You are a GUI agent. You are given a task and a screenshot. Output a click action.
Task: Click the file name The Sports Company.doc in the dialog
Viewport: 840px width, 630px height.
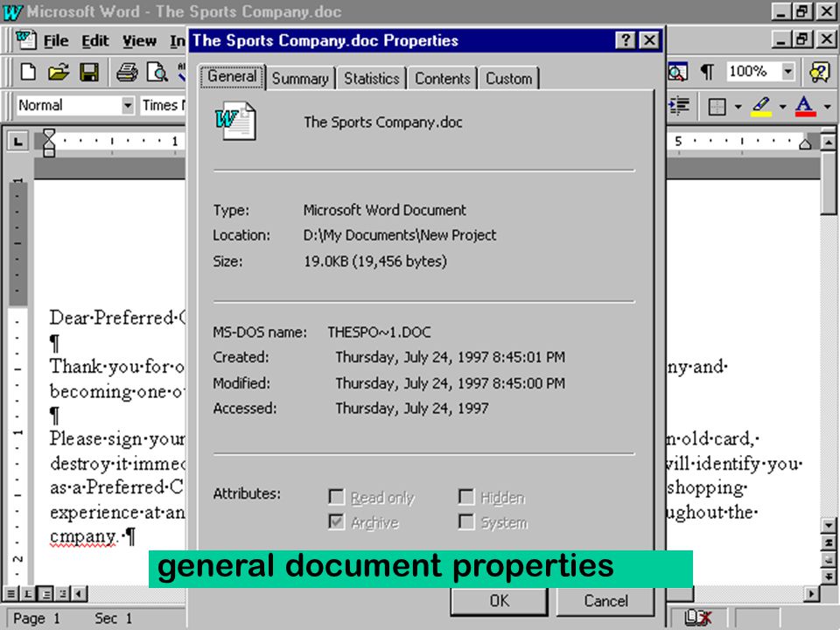(383, 122)
